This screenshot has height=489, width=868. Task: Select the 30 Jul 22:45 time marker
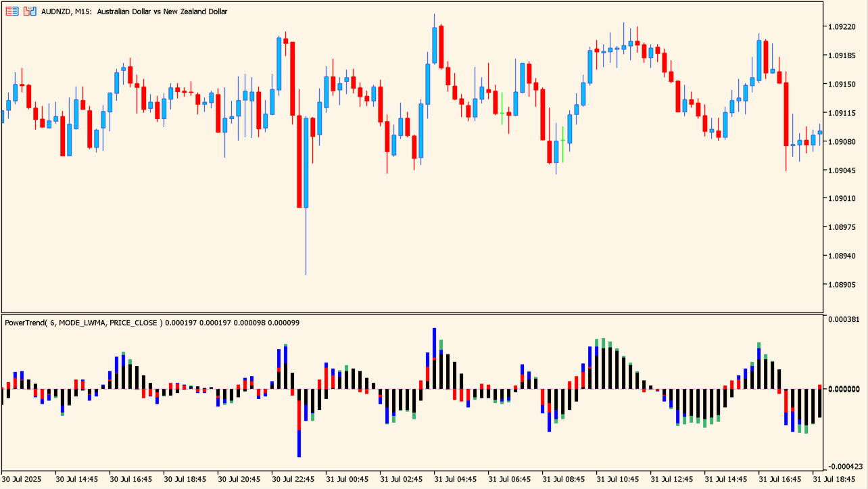tap(293, 479)
